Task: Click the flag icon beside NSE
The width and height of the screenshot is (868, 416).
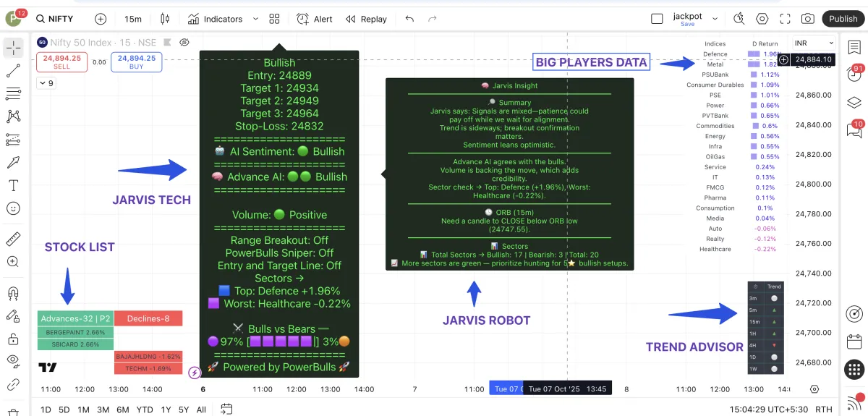Action: (x=168, y=42)
